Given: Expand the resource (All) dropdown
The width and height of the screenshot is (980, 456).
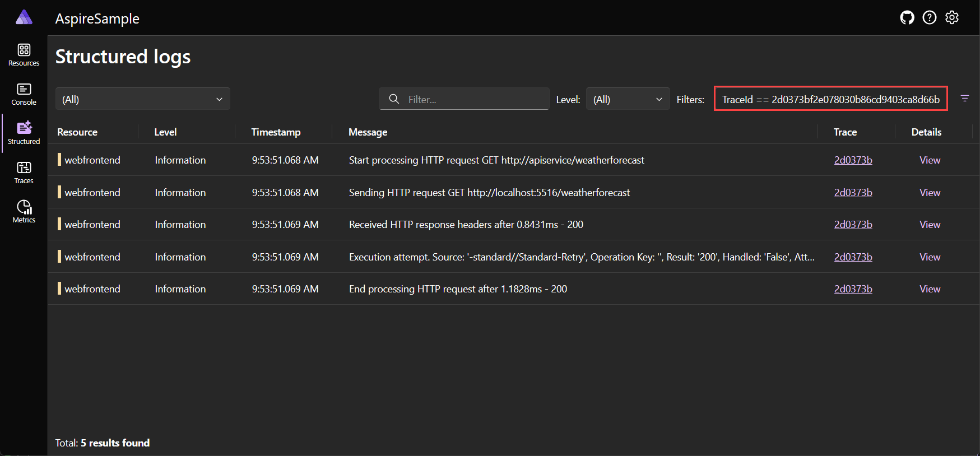Looking at the screenshot, I should tap(142, 99).
